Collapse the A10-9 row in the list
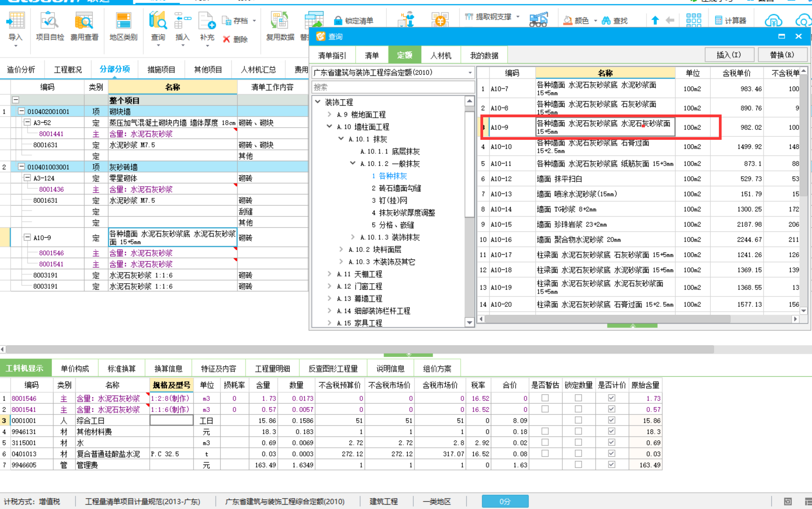Viewport: 812px width, 509px height. coord(27,237)
